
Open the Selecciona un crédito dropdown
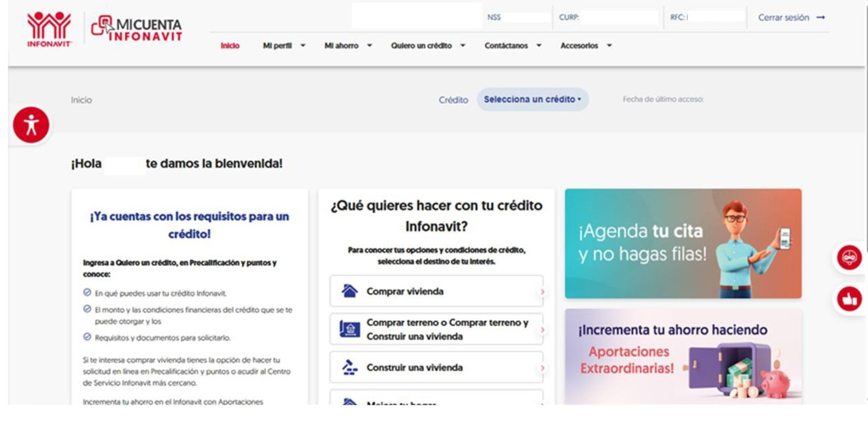click(x=533, y=99)
